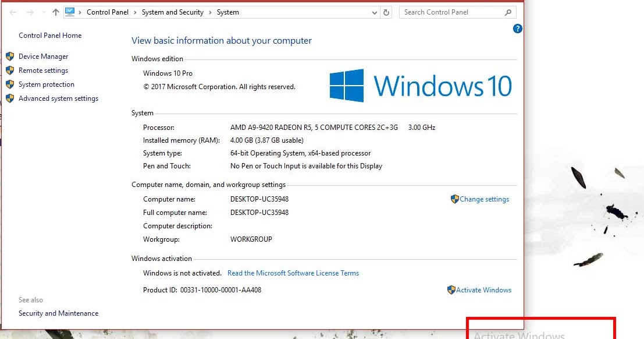644x339 pixels.
Task: Click shield icon beside Activate Windows
Action: tap(451, 290)
